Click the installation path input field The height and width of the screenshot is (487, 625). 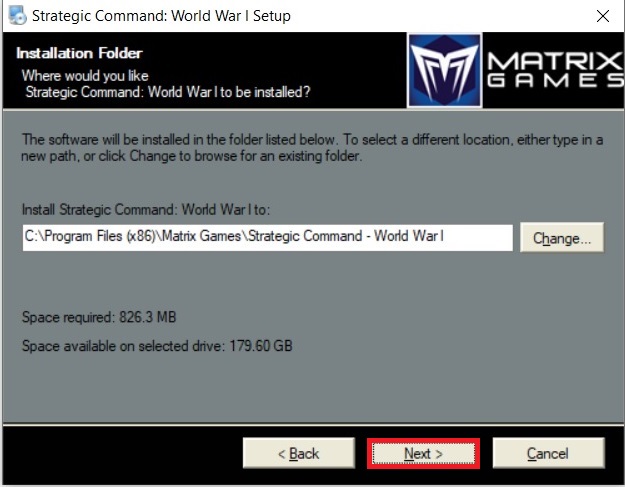[x=267, y=238]
